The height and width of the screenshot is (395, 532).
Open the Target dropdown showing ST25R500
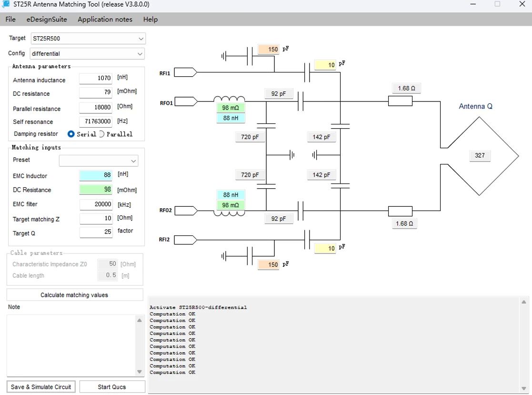tap(88, 38)
